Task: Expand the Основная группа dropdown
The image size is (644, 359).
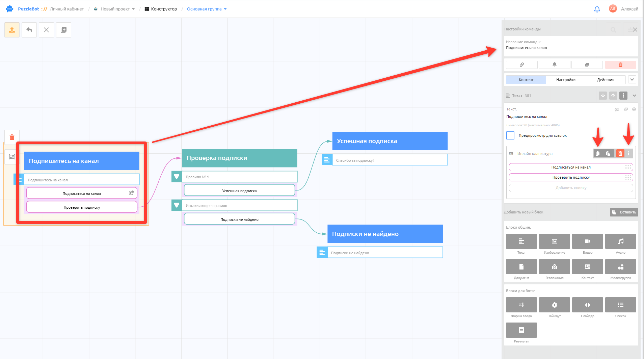Action: [207, 9]
